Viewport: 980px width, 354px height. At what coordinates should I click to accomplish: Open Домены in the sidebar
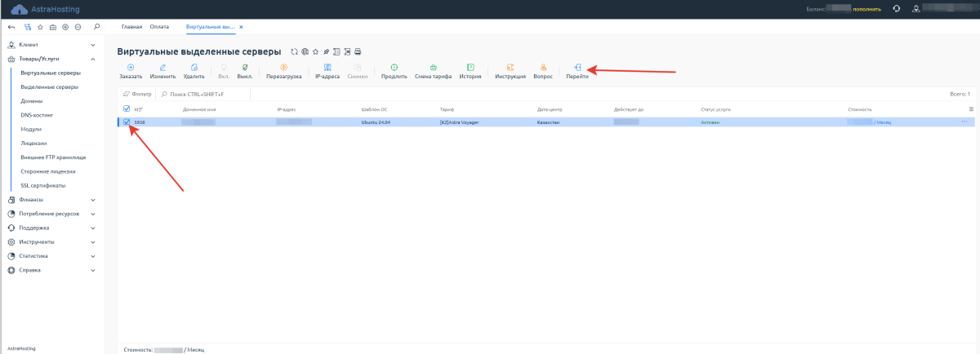point(32,101)
